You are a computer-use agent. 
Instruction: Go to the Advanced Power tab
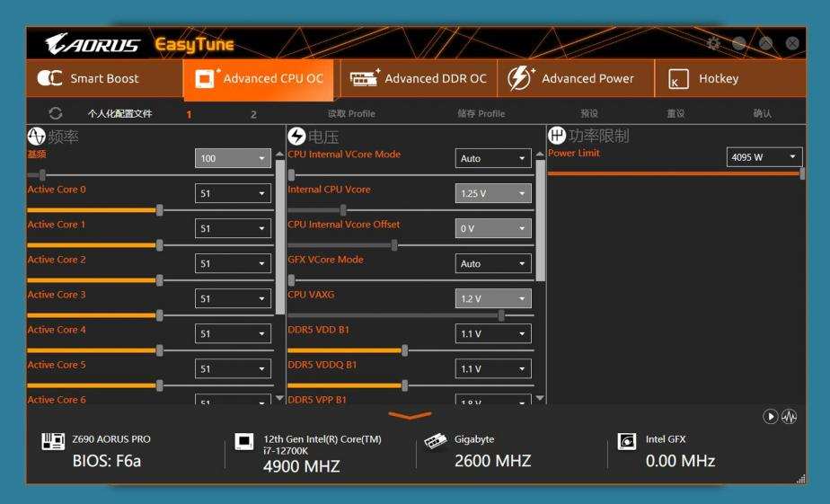coord(576,78)
